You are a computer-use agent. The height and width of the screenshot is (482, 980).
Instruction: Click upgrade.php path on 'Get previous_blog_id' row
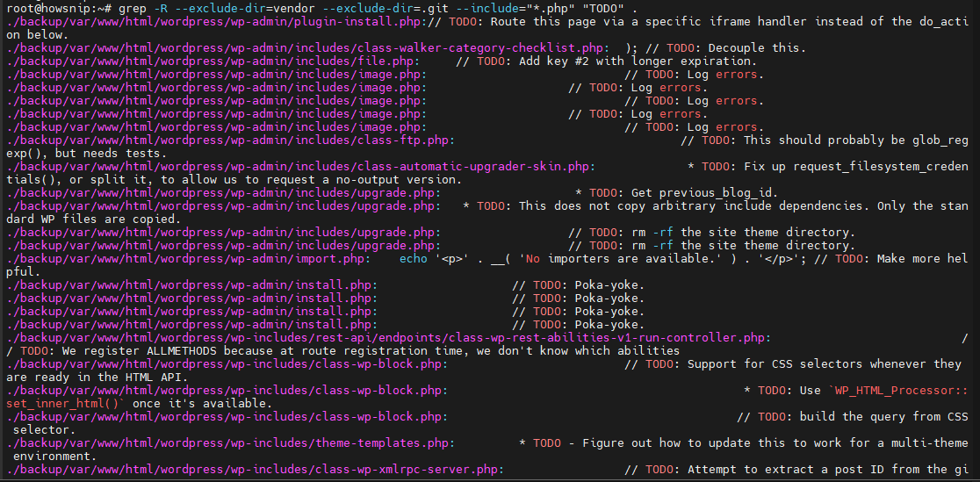point(222,192)
